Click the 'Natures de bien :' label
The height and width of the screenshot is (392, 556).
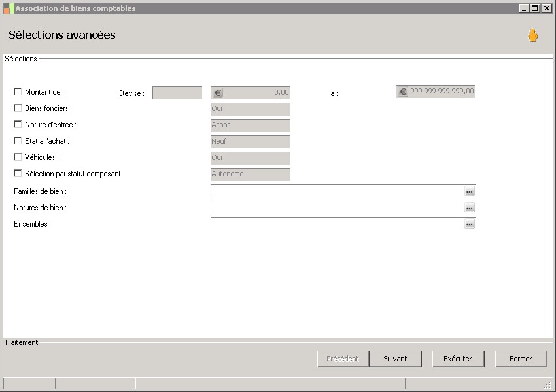coord(40,208)
